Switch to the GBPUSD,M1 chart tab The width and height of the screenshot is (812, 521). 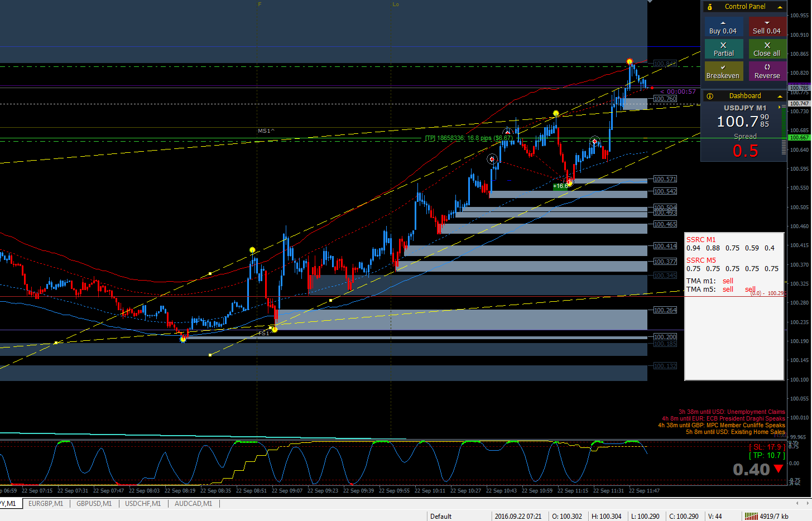tap(94, 504)
